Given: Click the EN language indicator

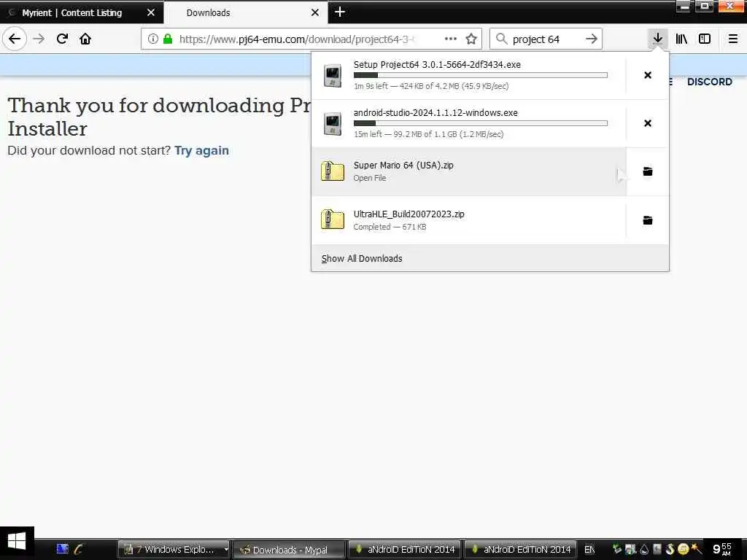Looking at the screenshot, I should (589, 550).
